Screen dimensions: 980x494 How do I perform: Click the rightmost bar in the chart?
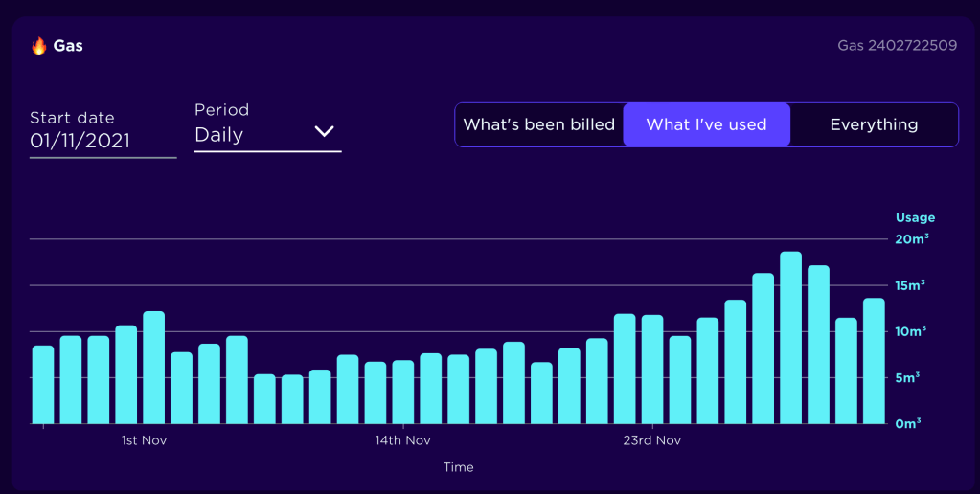click(874, 361)
